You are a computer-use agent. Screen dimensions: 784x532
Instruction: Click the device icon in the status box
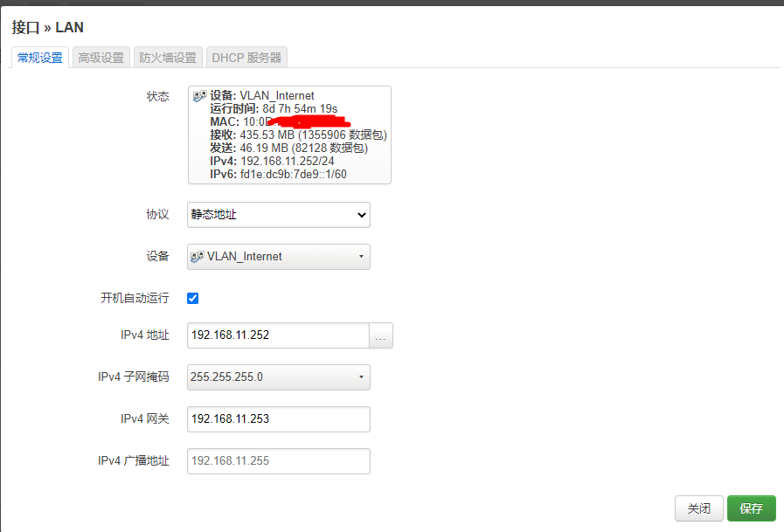[x=199, y=96]
